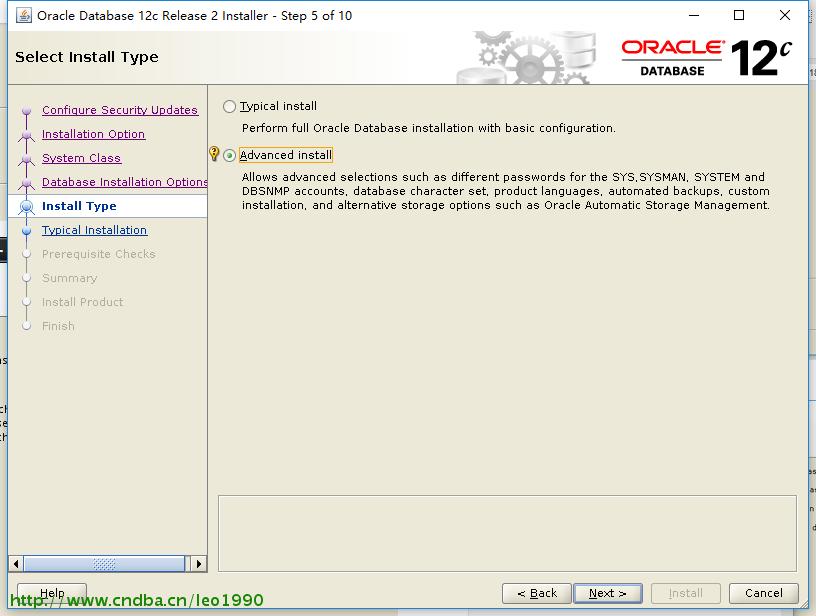Click the Oracle Database 12c logo
Screen dimensions: 816x616
pos(707,58)
